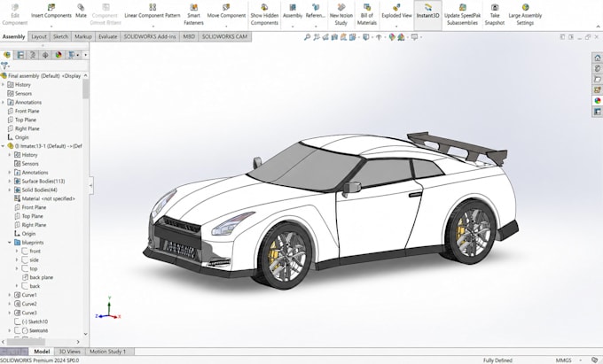603x364 pixels.
Task: Click the MMGS units status entry
Action: [x=563, y=360]
